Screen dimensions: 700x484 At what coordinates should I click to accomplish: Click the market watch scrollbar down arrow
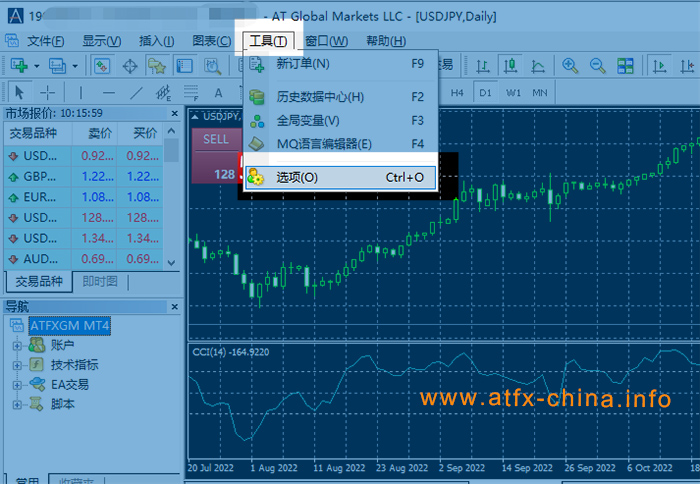(171, 263)
